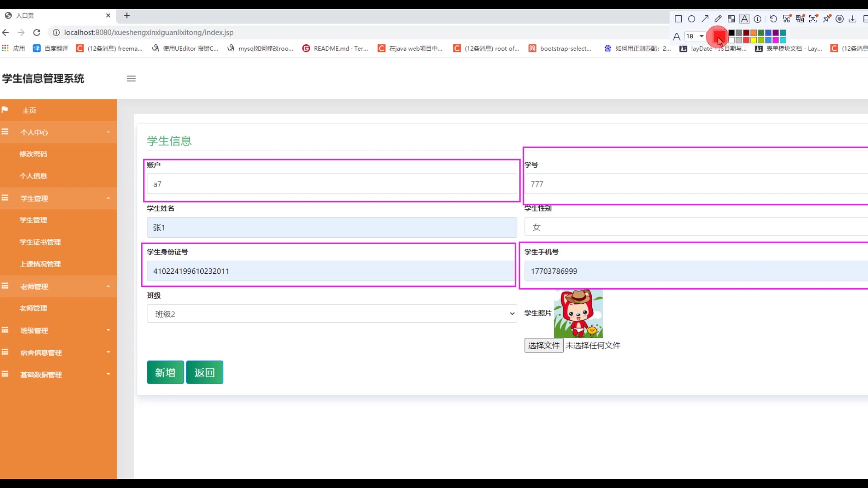Select the rectangle annotation tool
The image size is (868, 488).
(678, 19)
